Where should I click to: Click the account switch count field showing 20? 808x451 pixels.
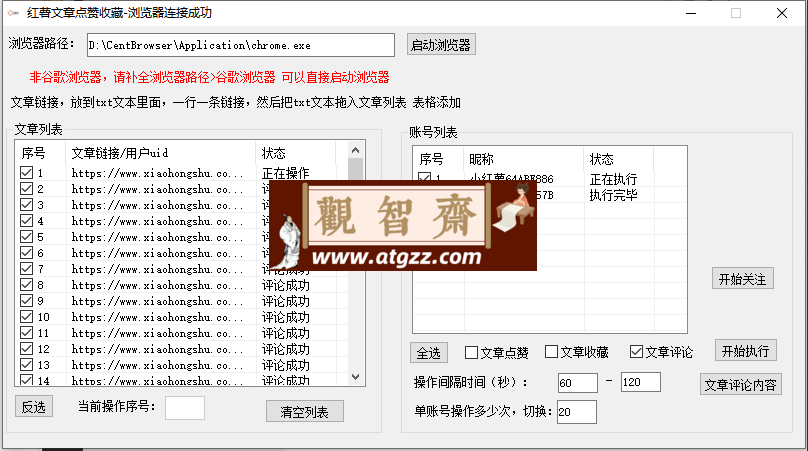577,412
